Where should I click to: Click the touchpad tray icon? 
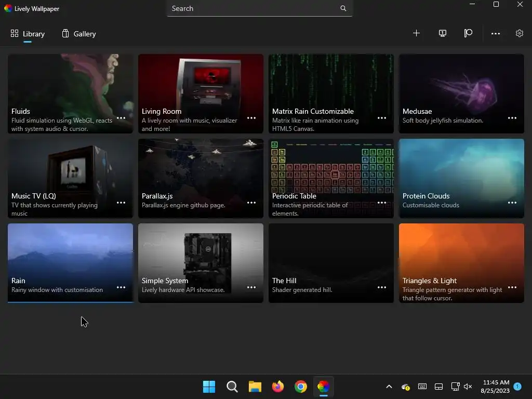438,387
